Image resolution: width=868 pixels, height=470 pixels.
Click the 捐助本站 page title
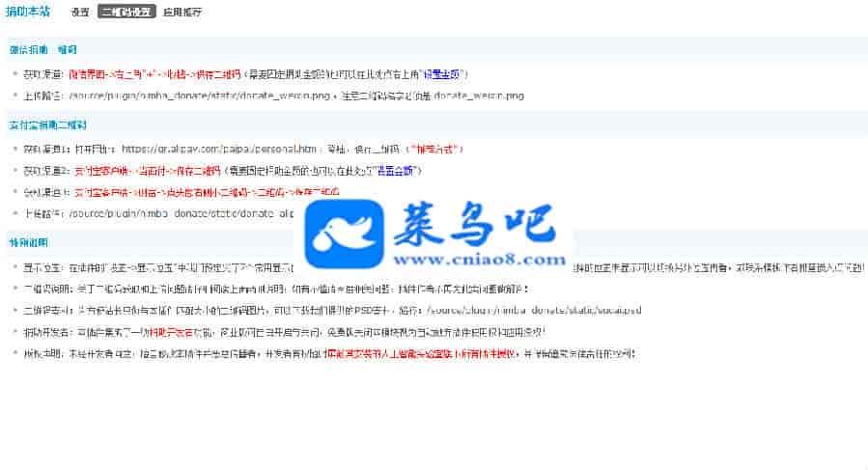pyautogui.click(x=28, y=11)
